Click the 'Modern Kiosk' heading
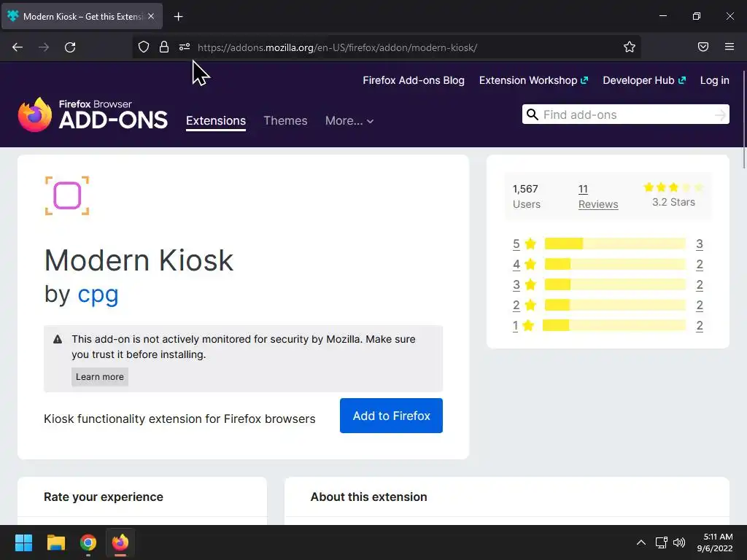Image resolution: width=747 pixels, height=560 pixels. [x=139, y=260]
